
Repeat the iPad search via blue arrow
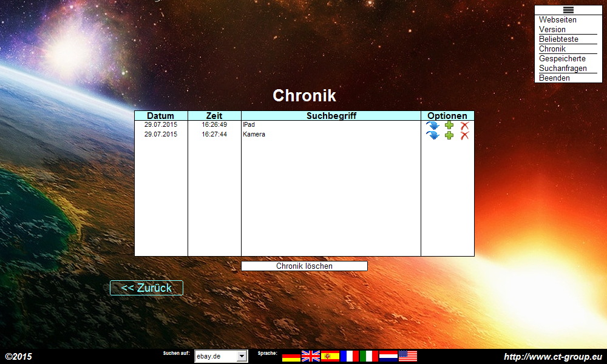pyautogui.click(x=433, y=126)
